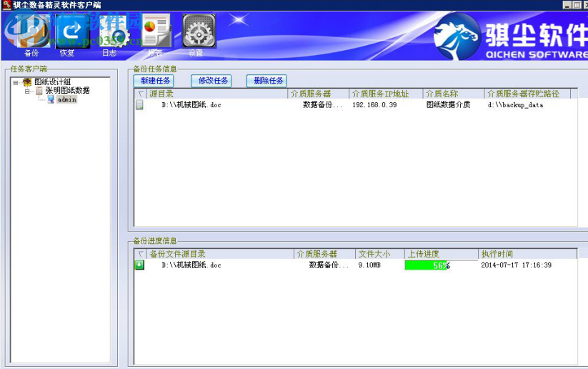Sort by 介质服务器 column in task info
This screenshot has width=588, height=369.
tap(318, 94)
